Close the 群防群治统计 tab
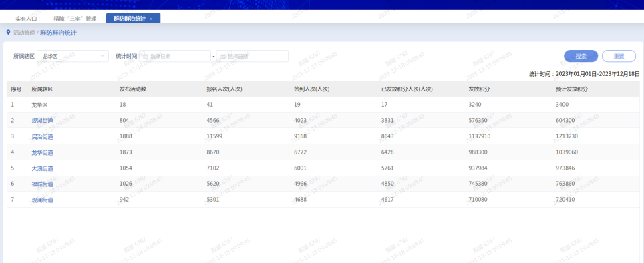Screen dimensions: 644x263 (x=151, y=19)
